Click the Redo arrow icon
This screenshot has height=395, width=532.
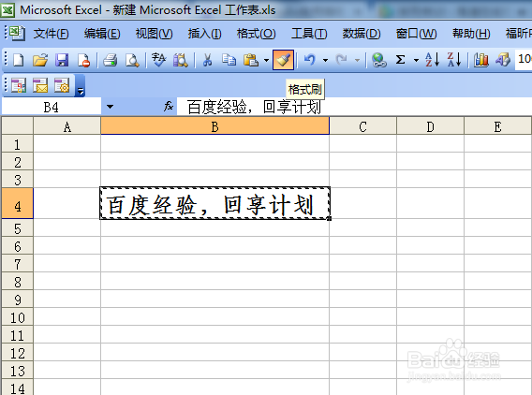[x=342, y=60]
